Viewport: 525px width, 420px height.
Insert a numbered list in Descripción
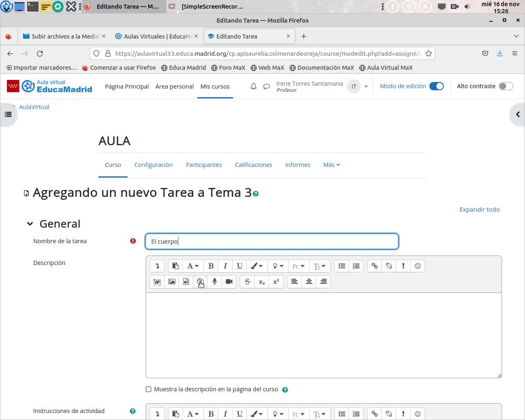356,266
